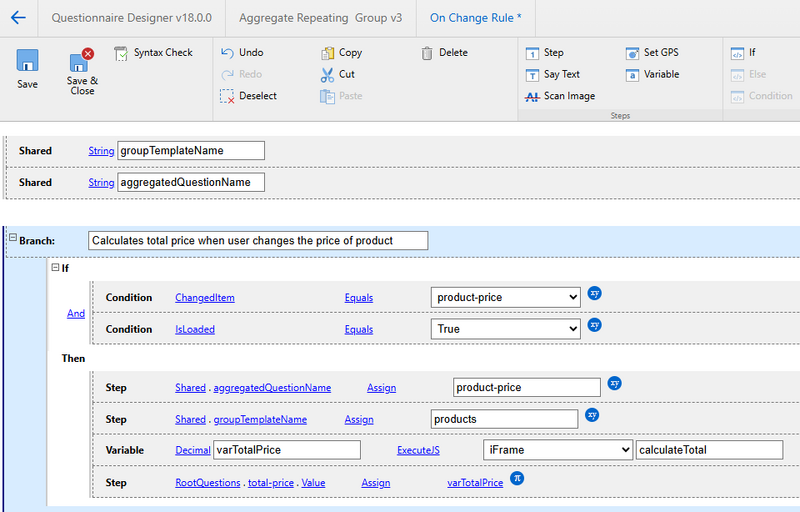Add a Set GPS step
Viewport: 800px width, 512px height.
point(652,53)
